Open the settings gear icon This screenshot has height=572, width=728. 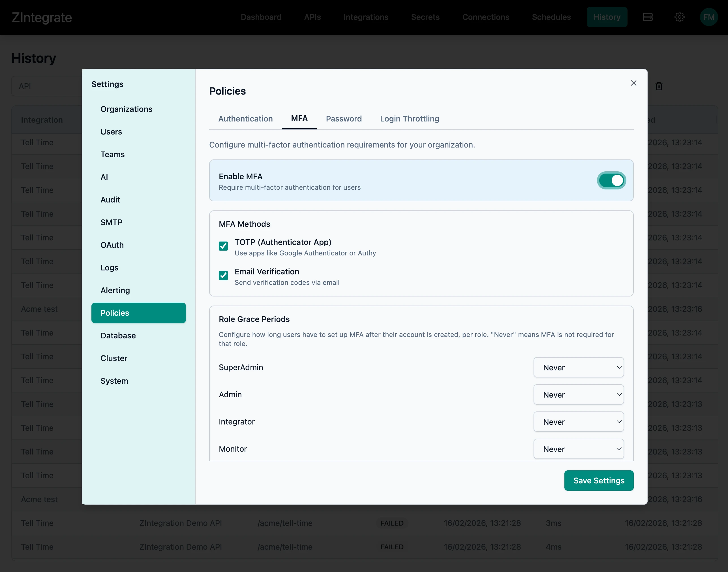tap(680, 17)
